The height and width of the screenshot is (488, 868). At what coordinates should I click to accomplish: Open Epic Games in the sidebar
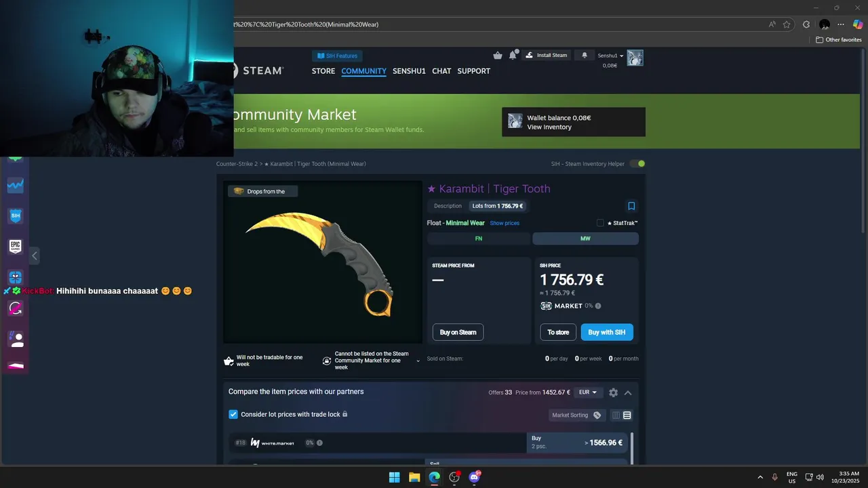15,247
